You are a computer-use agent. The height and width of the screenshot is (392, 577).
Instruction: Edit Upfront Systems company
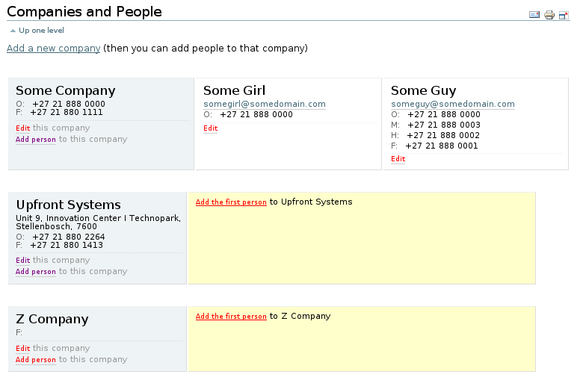point(23,261)
